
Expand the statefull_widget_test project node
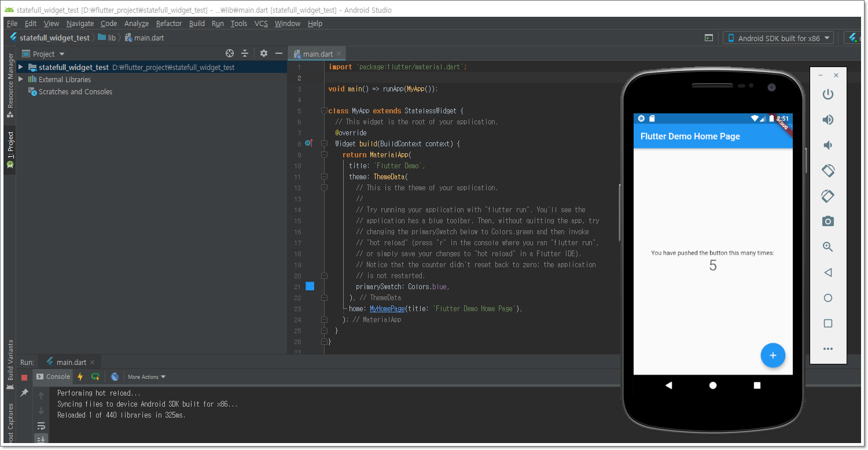pos(21,67)
